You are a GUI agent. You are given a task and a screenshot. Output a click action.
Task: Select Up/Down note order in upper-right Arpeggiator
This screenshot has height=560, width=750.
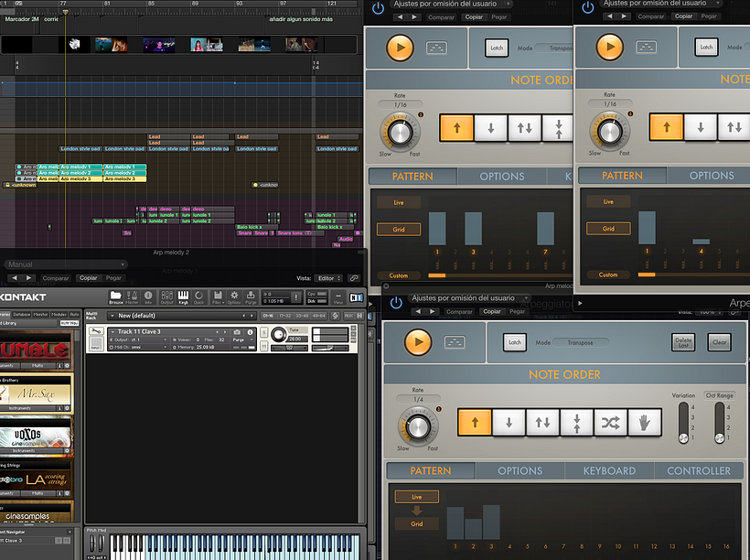tap(734, 127)
